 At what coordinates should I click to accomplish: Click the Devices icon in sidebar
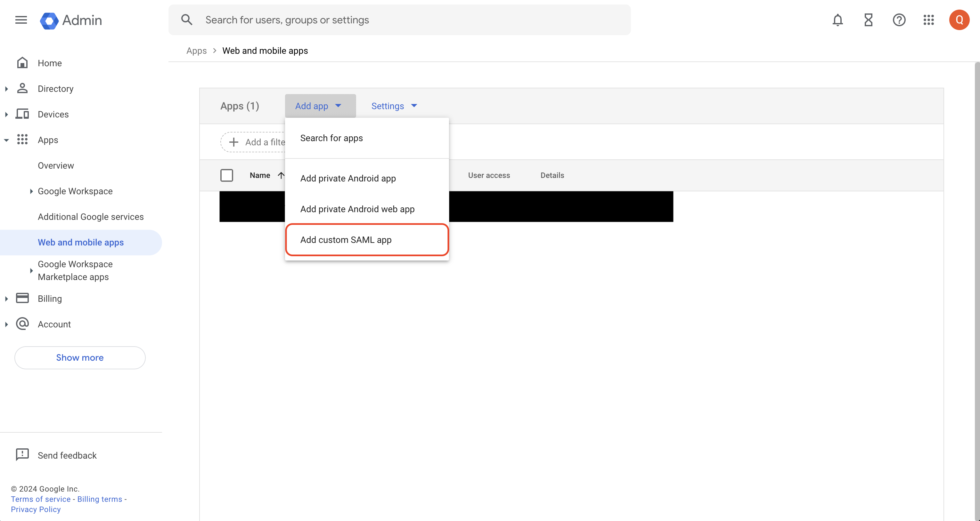pyautogui.click(x=22, y=114)
